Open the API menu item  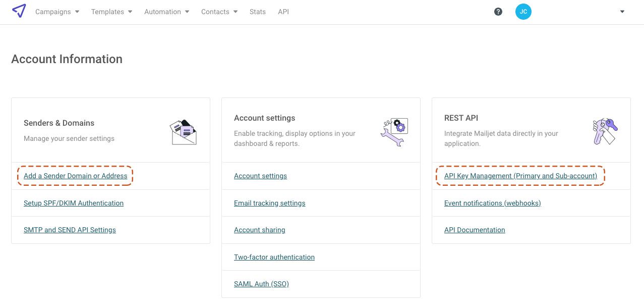tap(283, 12)
